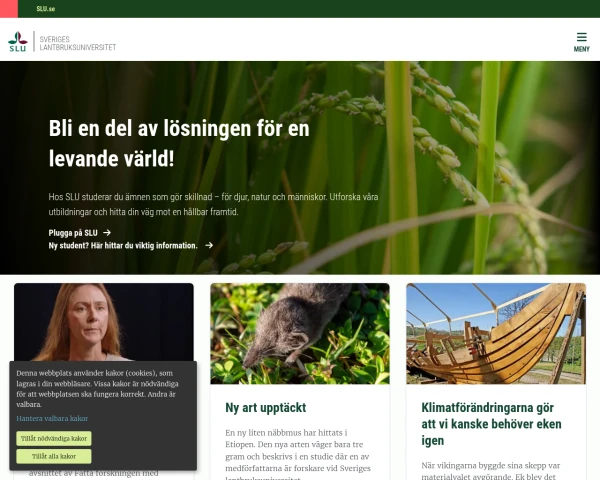Open the Plugga på SLU link

tap(73, 233)
